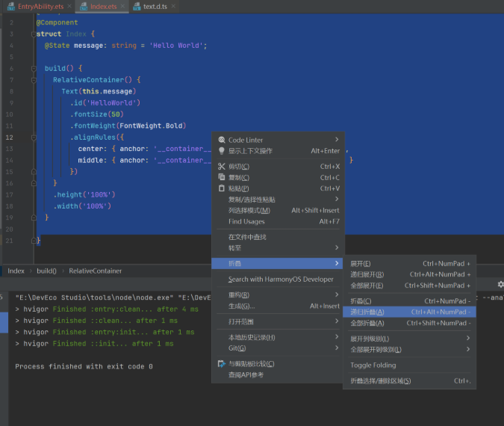Image resolution: width=504 pixels, height=426 pixels.
Task: Click RelativeContainer breadcrumb
Action: point(95,271)
